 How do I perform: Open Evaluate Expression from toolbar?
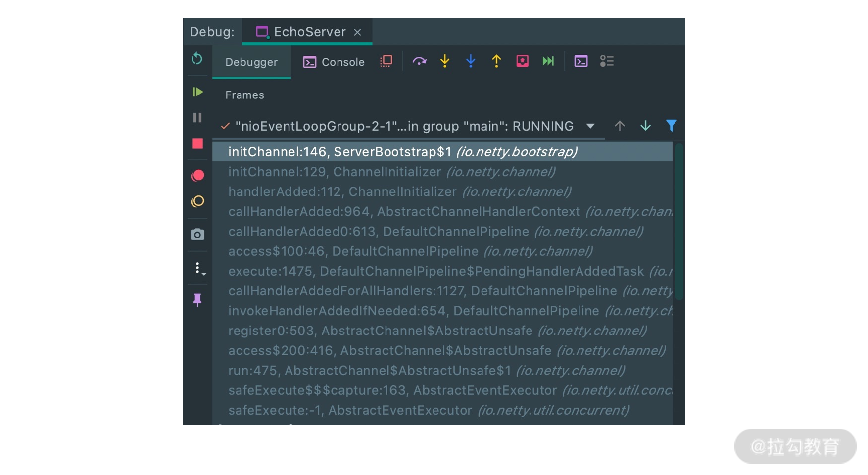(580, 61)
